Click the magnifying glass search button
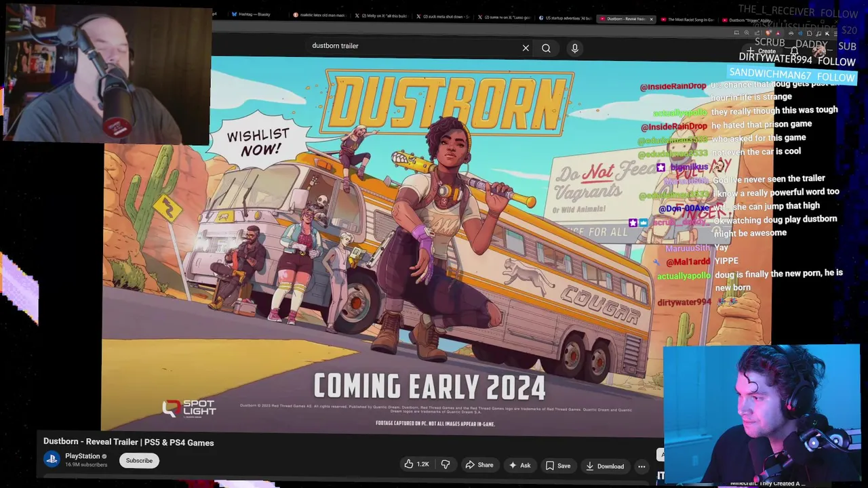This screenshot has width=868, height=488. (x=546, y=48)
